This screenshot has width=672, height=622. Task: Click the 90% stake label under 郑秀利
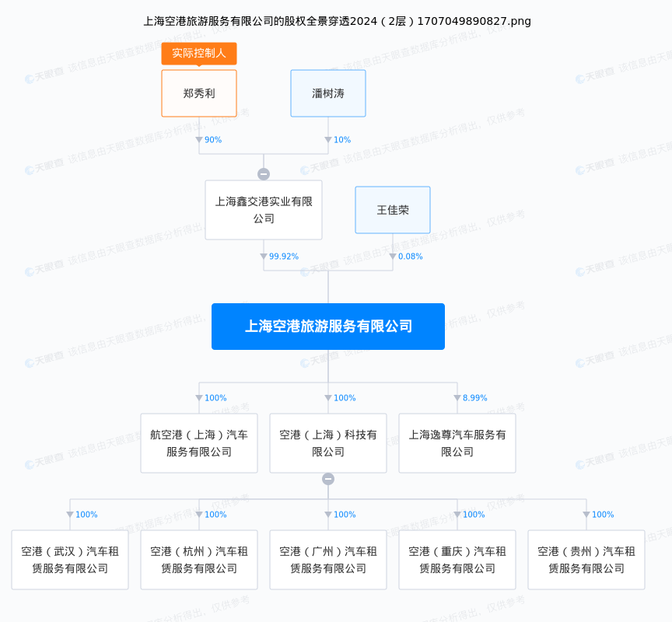click(x=213, y=140)
